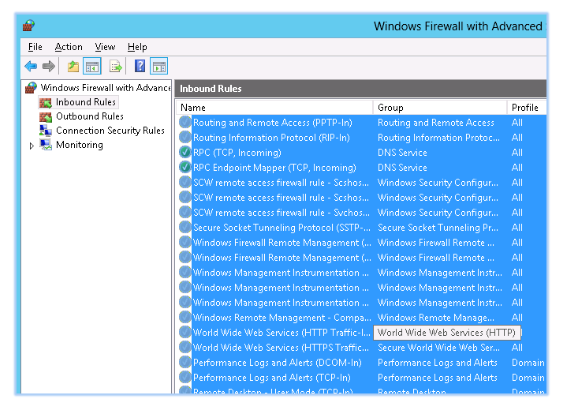Click status icon of World Wide Web Services (HTTPS Traffic)
This screenshot has height=406, width=561.
[185, 348]
